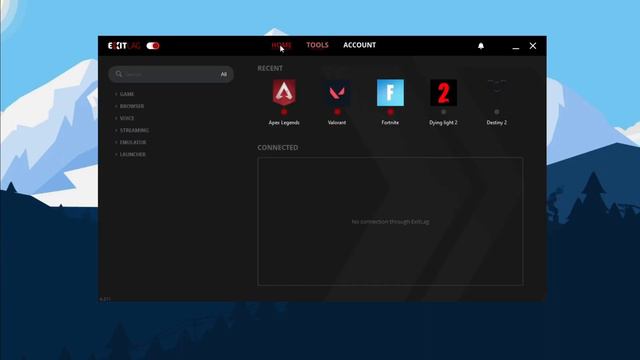Minimize the ExitLag window
Viewport: 640px width, 360px height.
(x=516, y=48)
